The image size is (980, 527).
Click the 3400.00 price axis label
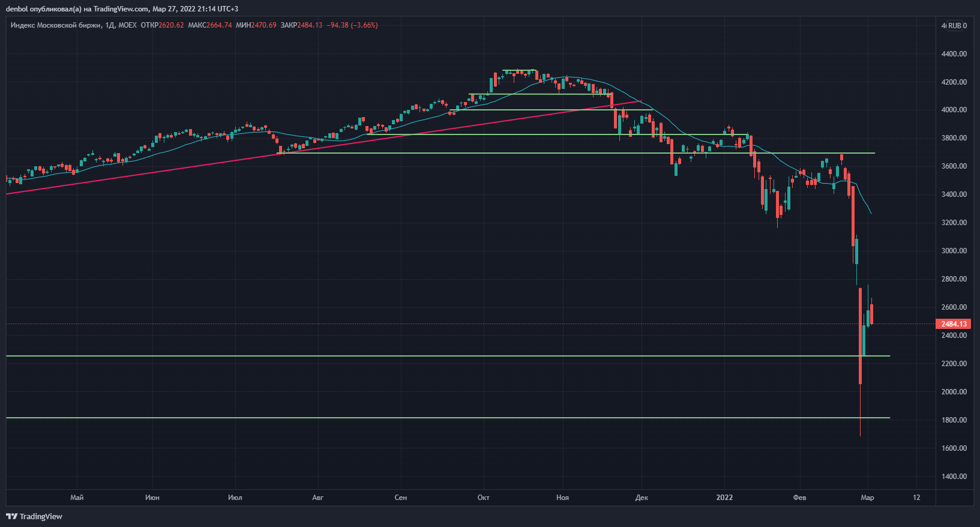coord(954,194)
